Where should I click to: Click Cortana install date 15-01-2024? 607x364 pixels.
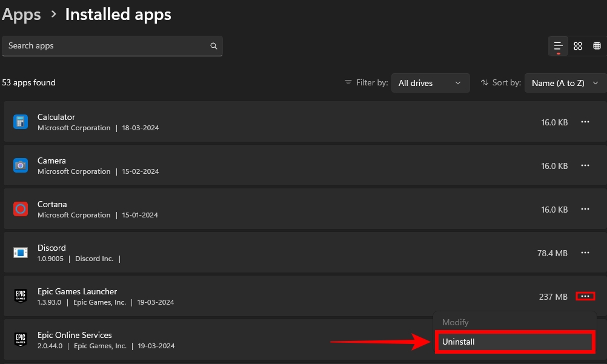(x=140, y=215)
